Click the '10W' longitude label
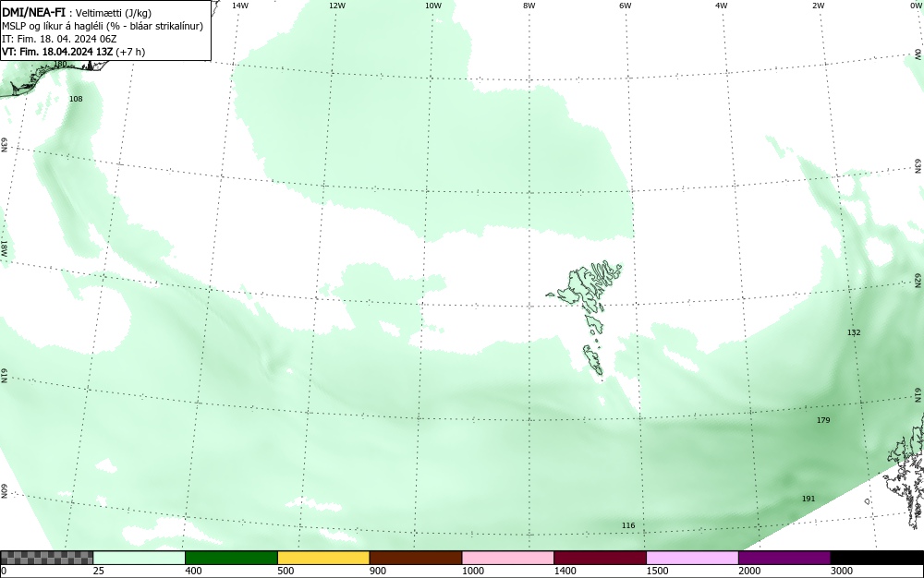Viewport: 924px width, 578px height. click(x=433, y=6)
